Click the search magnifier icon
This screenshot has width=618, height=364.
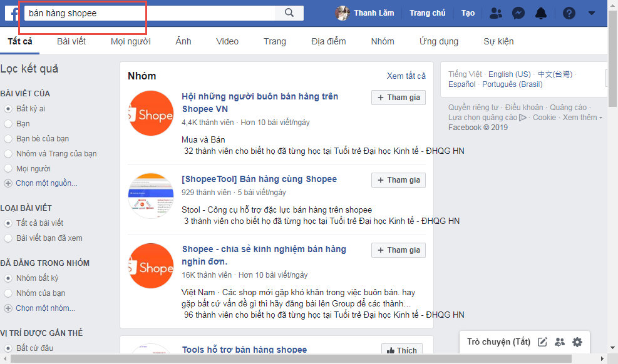coord(289,13)
